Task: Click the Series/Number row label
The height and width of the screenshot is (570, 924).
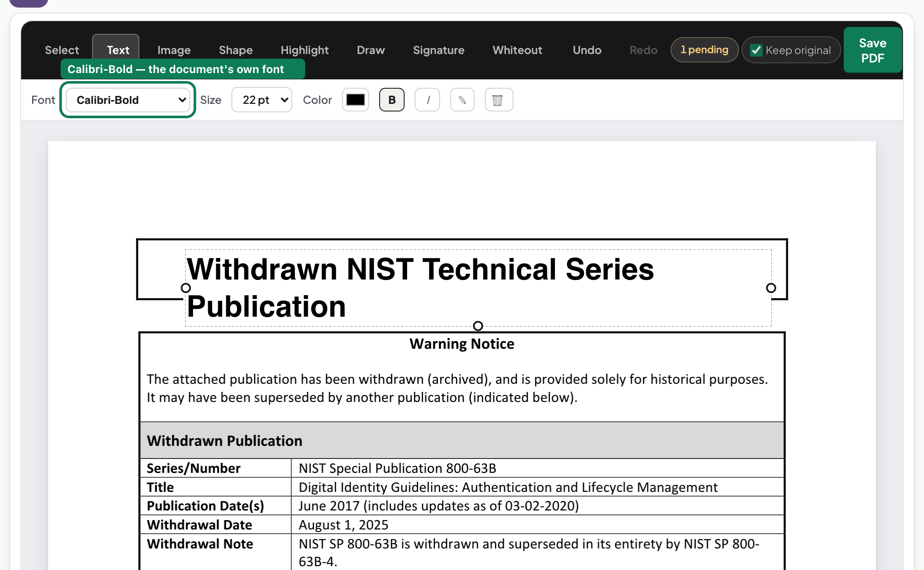Action: pos(193,468)
